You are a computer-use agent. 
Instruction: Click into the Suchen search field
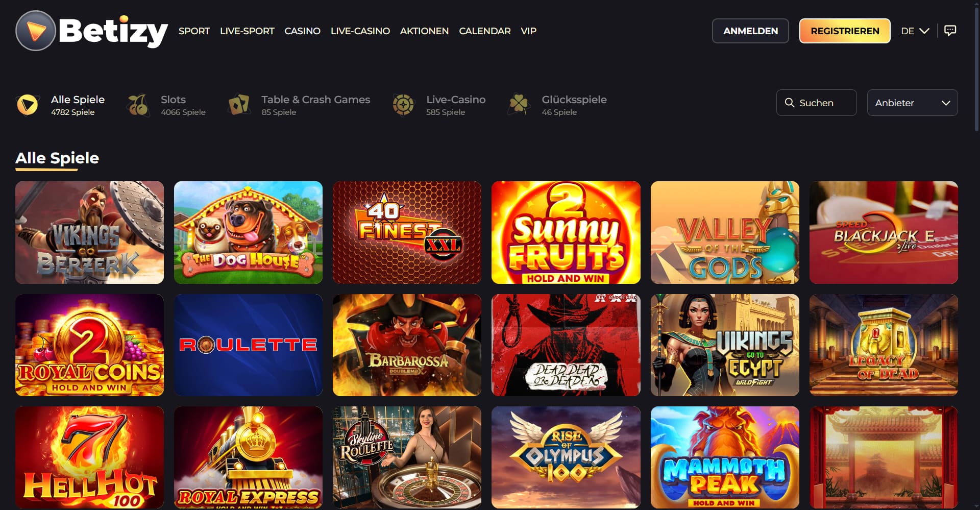click(x=816, y=103)
